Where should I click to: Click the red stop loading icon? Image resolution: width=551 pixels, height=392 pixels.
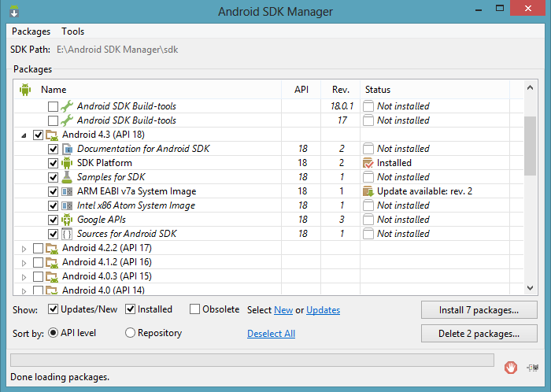(x=510, y=366)
